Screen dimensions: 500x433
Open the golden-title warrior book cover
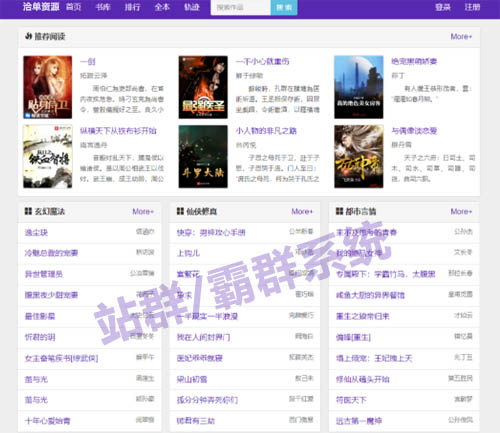click(x=359, y=156)
